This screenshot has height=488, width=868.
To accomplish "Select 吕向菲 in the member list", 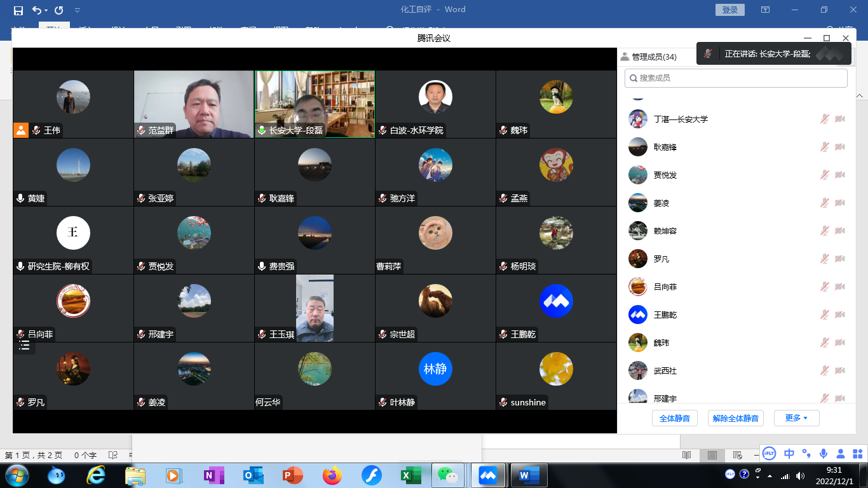I will click(665, 287).
